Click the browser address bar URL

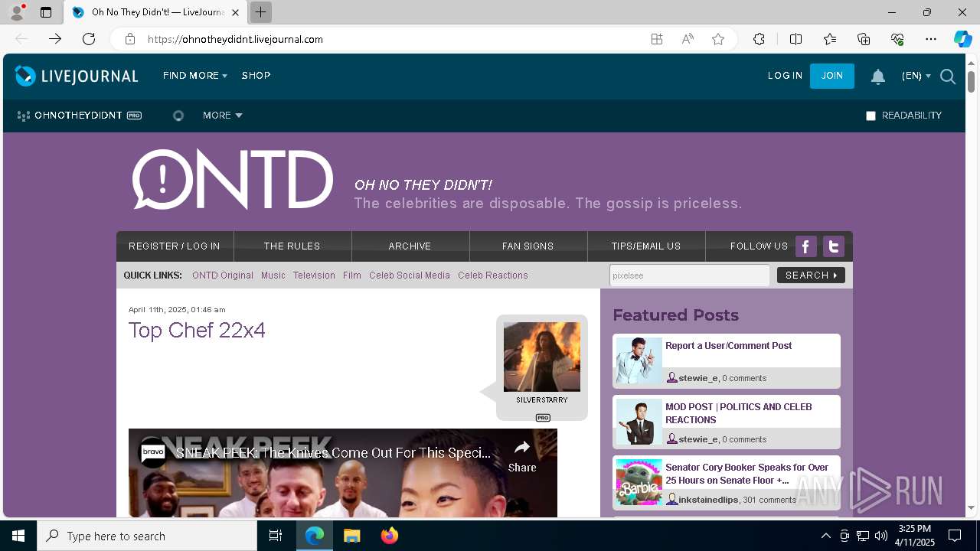pyautogui.click(x=235, y=39)
